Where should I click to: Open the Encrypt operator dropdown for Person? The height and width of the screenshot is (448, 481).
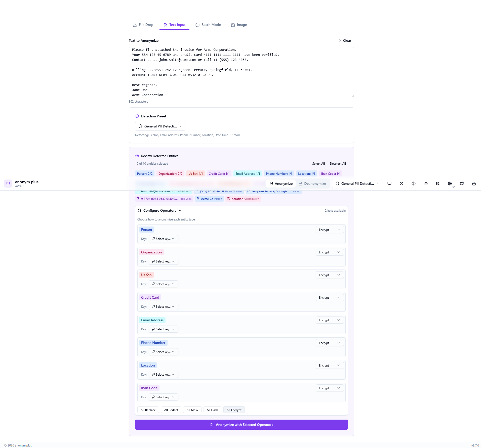pyautogui.click(x=329, y=229)
